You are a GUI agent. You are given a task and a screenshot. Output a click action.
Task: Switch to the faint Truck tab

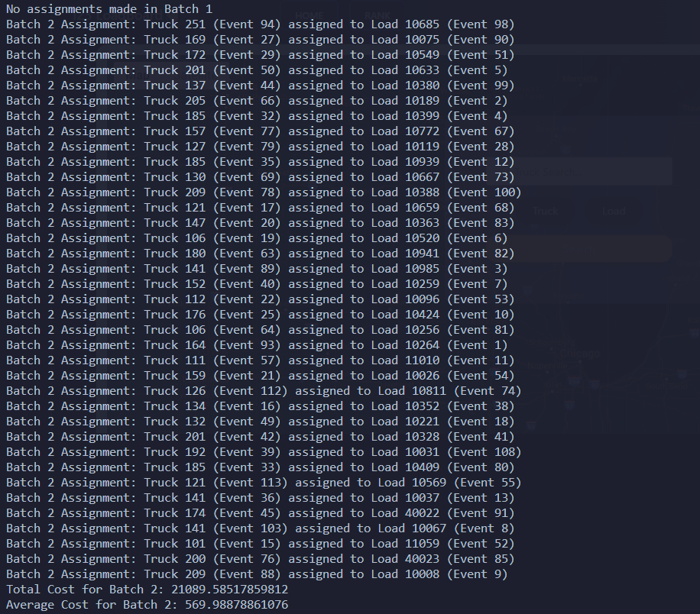coord(546,211)
